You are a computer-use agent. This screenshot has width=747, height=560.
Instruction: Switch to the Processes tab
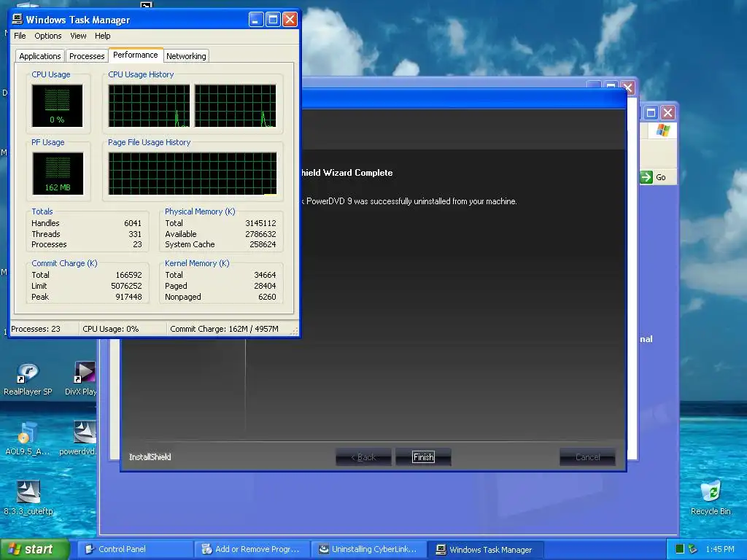(87, 56)
